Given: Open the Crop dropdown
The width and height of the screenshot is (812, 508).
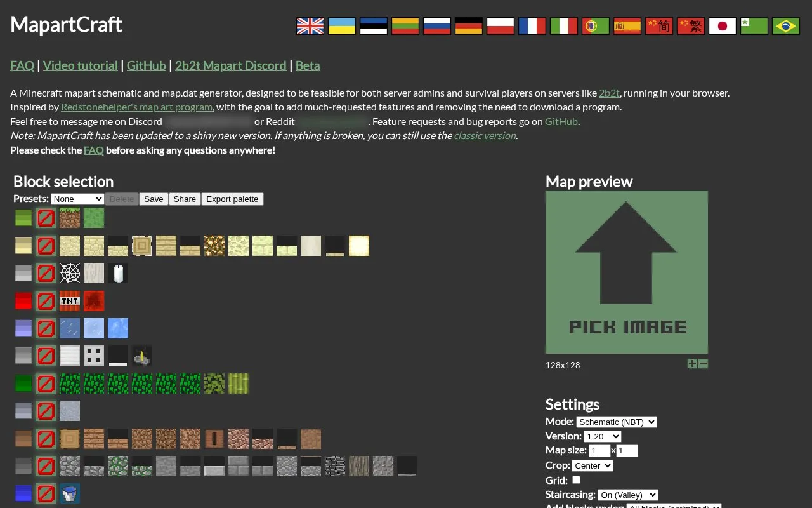Looking at the screenshot, I should pos(593,465).
